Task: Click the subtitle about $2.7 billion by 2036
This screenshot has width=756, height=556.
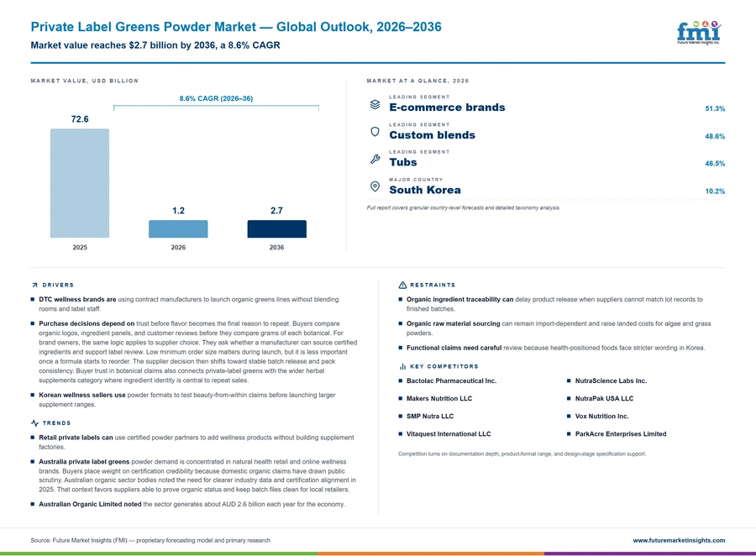Action: (x=155, y=45)
